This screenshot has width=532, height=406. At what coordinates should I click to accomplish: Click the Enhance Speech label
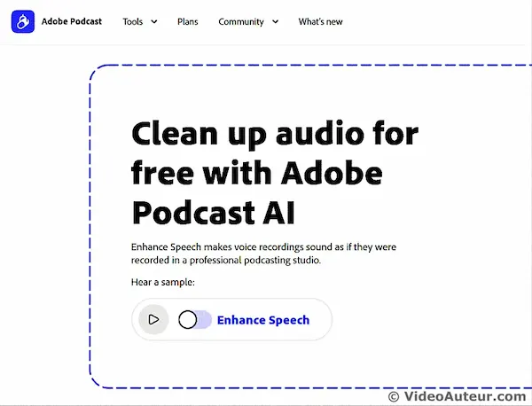tap(263, 320)
